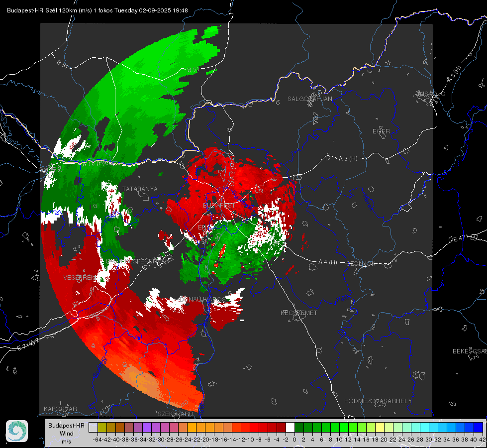Pick the bright purple swatch above -34
This screenshot has height=448, width=487.
pos(147,427)
